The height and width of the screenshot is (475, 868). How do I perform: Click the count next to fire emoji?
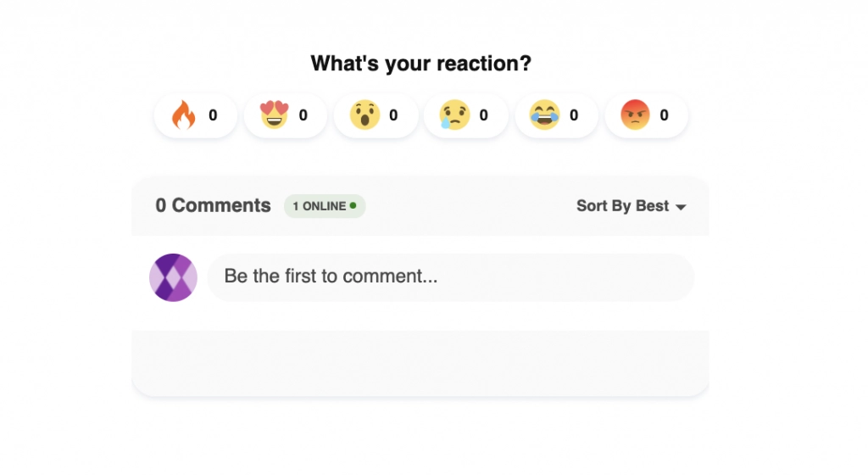tap(213, 115)
